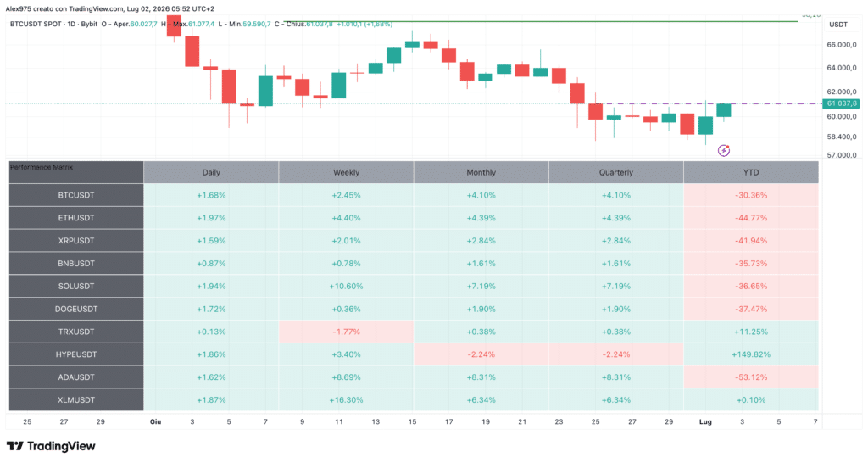Click XRPUSDT Weekly cell +2.01%
Image resolution: width=868 pixels, height=463 pixels.
click(346, 240)
